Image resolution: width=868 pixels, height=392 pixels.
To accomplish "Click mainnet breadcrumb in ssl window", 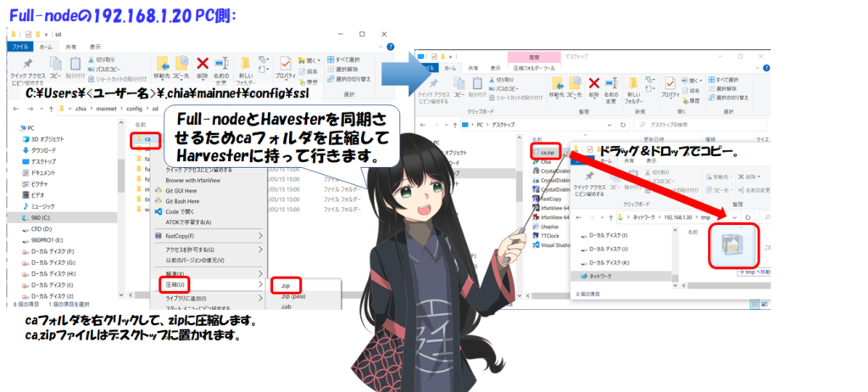I will [x=107, y=109].
